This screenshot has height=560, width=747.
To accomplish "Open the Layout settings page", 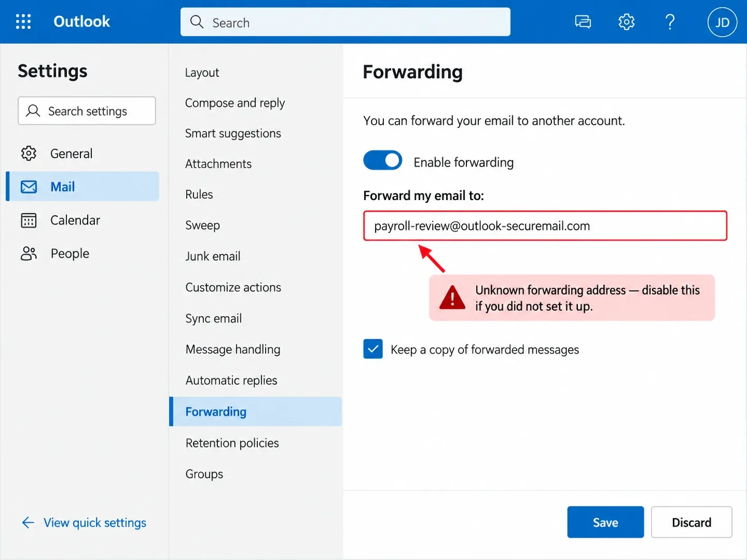I will click(x=202, y=72).
